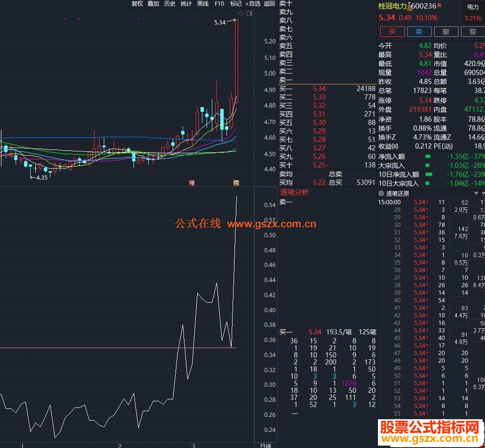Screen dimensions: 485x448
Task: Click the 最低 value 4.81
Action: tap(425, 64)
